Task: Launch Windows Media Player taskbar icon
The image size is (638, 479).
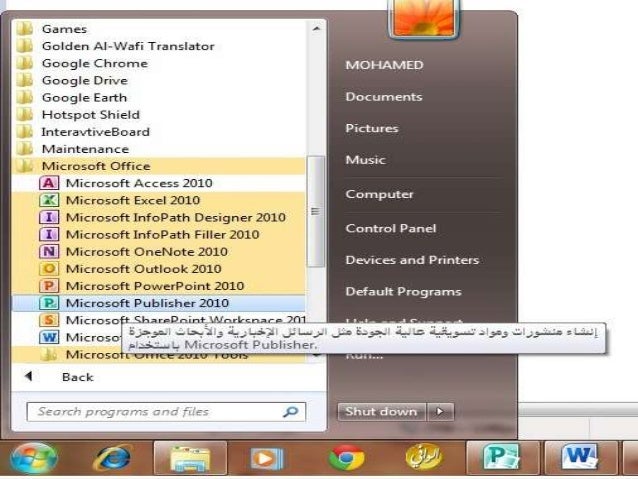Action: [267, 459]
